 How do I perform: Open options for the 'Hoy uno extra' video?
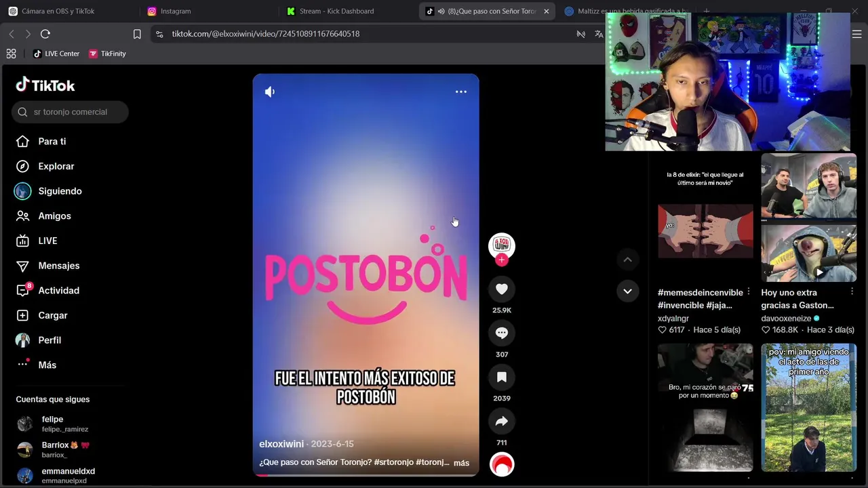pos(852,291)
